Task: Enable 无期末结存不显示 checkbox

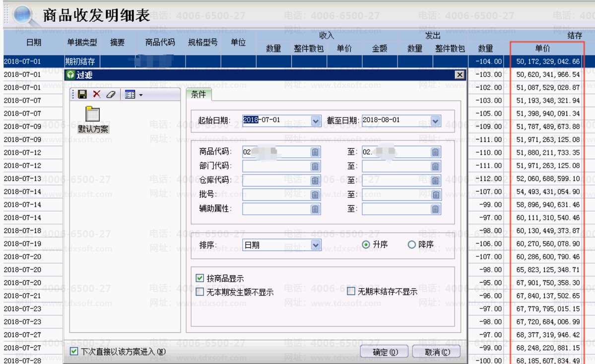Action: [x=351, y=291]
